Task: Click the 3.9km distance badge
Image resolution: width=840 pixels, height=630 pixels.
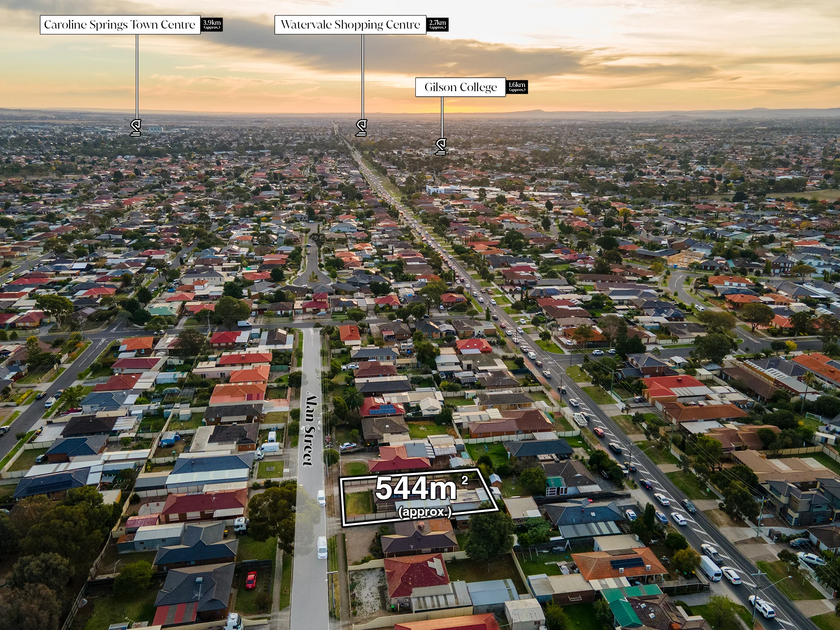Action: pos(212,24)
